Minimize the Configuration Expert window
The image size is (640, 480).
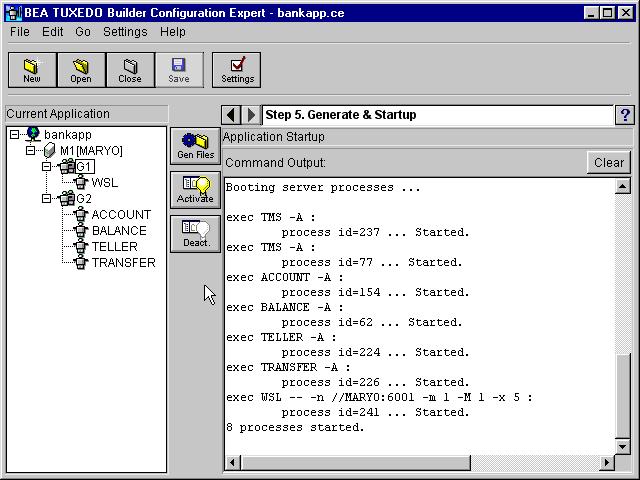pyautogui.click(x=591, y=13)
